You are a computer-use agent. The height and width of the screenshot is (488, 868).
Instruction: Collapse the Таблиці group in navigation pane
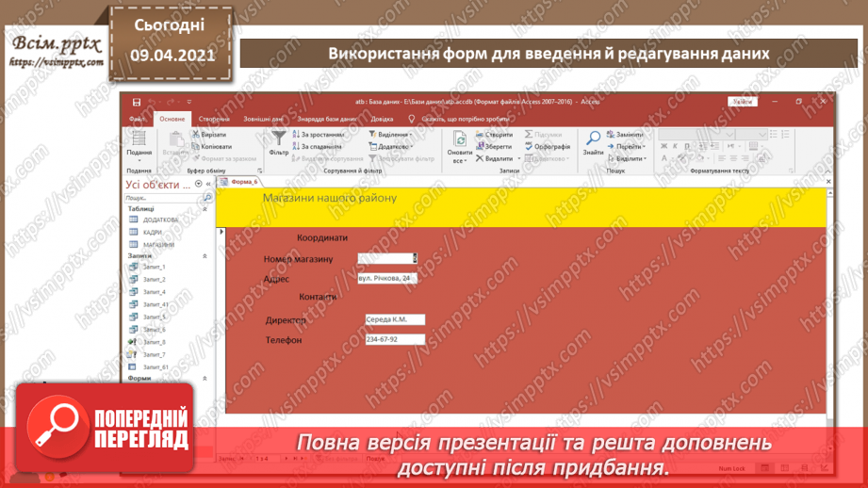pos(205,209)
